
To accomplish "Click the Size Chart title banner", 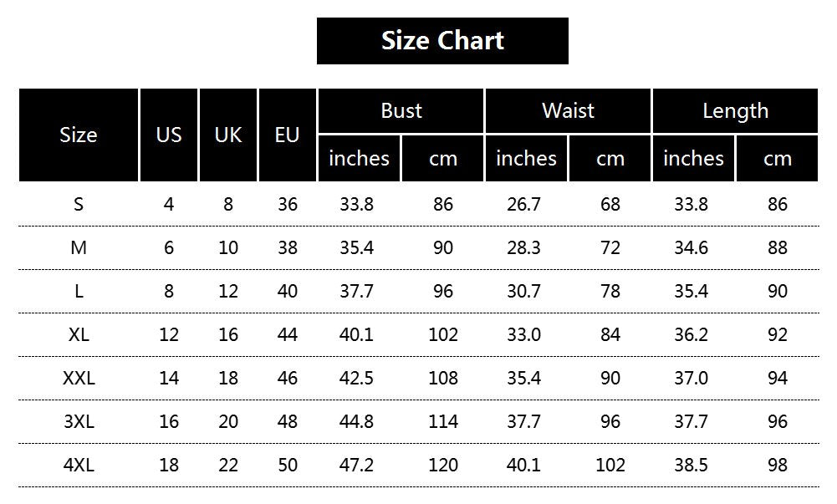I will pyautogui.click(x=442, y=41).
